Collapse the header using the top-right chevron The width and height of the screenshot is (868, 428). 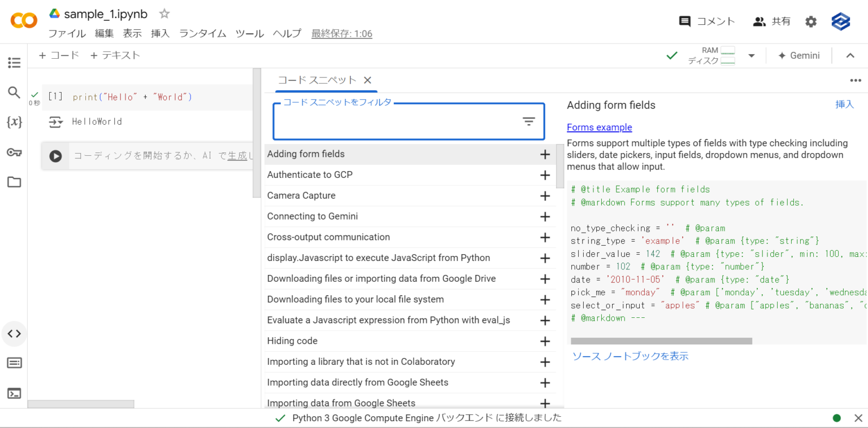point(850,55)
